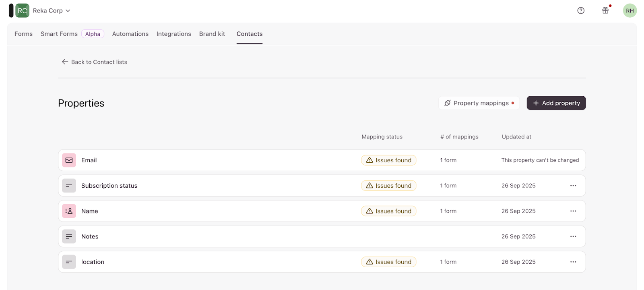Click the Add property button

(556, 103)
